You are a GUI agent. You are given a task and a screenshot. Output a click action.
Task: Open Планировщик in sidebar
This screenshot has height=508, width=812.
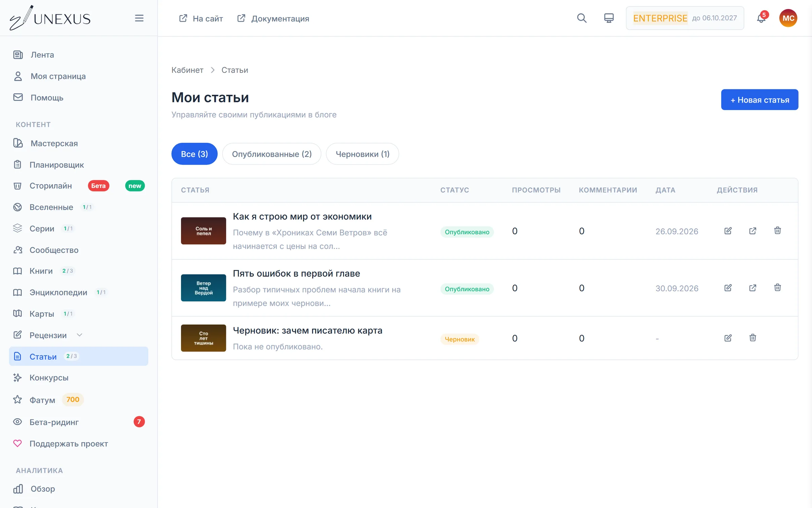click(78, 165)
